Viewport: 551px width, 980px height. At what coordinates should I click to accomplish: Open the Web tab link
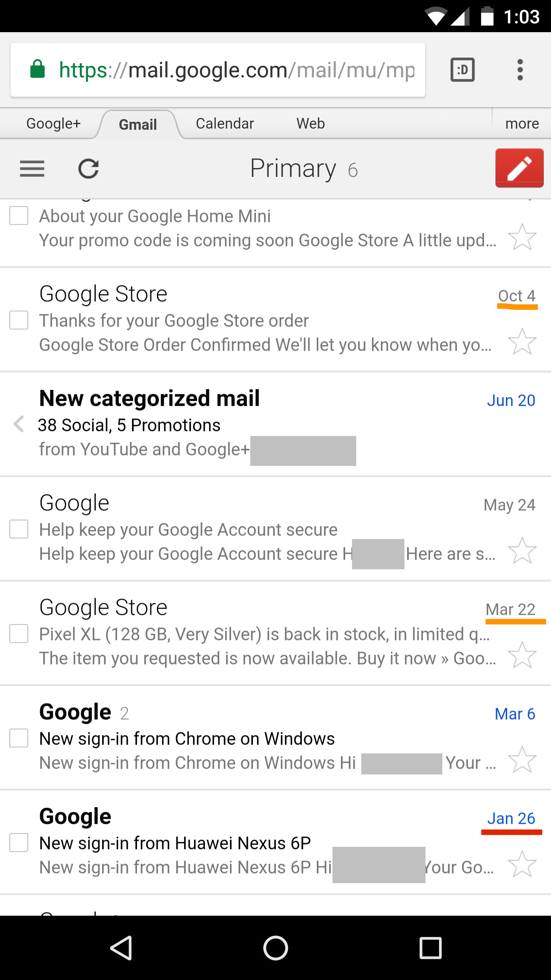pos(311,124)
